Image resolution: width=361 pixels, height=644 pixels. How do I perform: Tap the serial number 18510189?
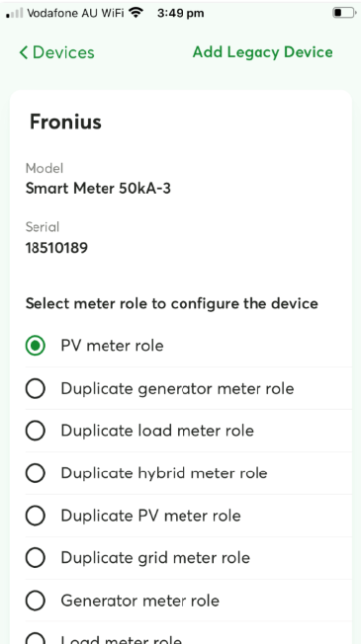click(x=56, y=248)
